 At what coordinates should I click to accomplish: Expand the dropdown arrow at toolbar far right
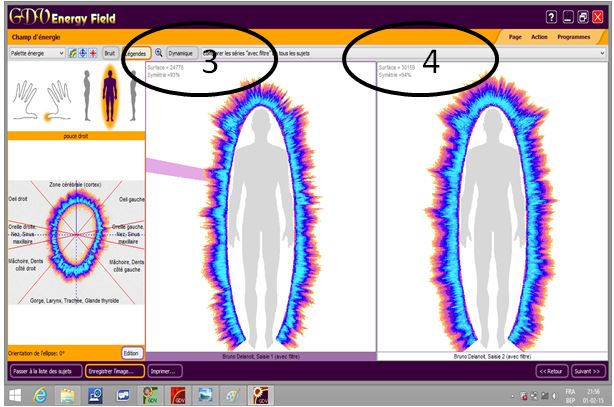coord(602,52)
